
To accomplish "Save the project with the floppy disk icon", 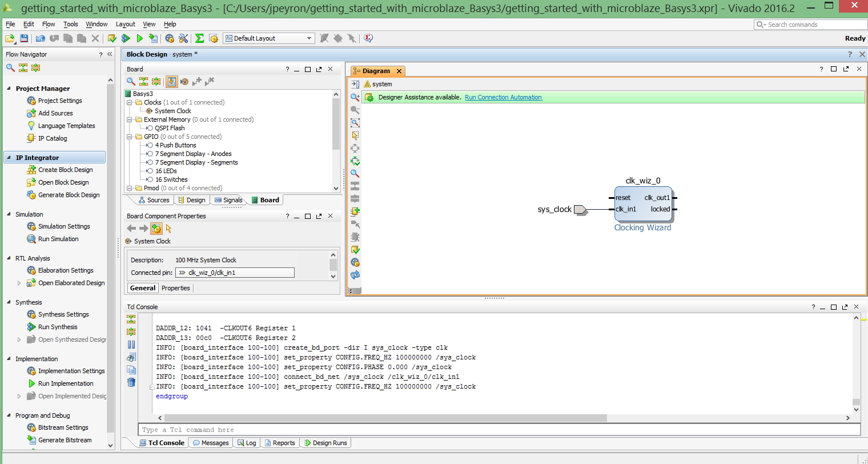I will [24, 38].
